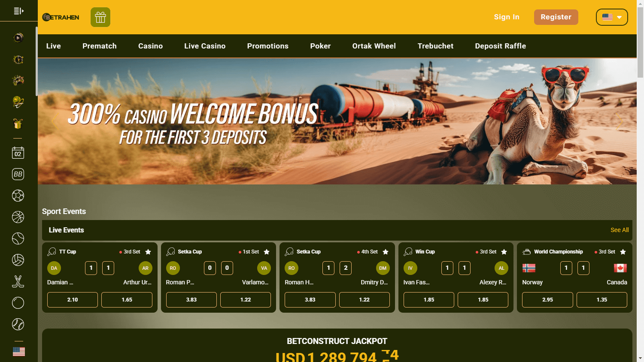Viewport: 644px width, 362px height.
Task: Open the Ortak Wheel menu item
Action: point(374,46)
